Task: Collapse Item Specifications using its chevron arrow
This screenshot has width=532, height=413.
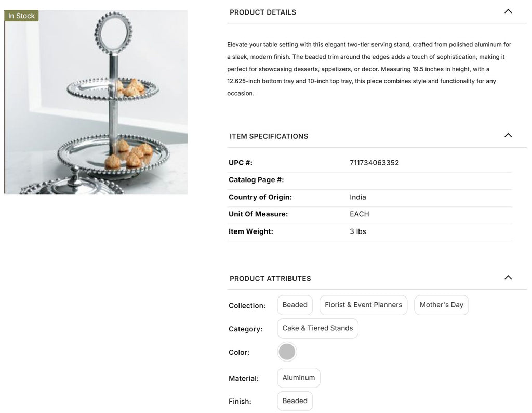Action: pyautogui.click(x=508, y=135)
